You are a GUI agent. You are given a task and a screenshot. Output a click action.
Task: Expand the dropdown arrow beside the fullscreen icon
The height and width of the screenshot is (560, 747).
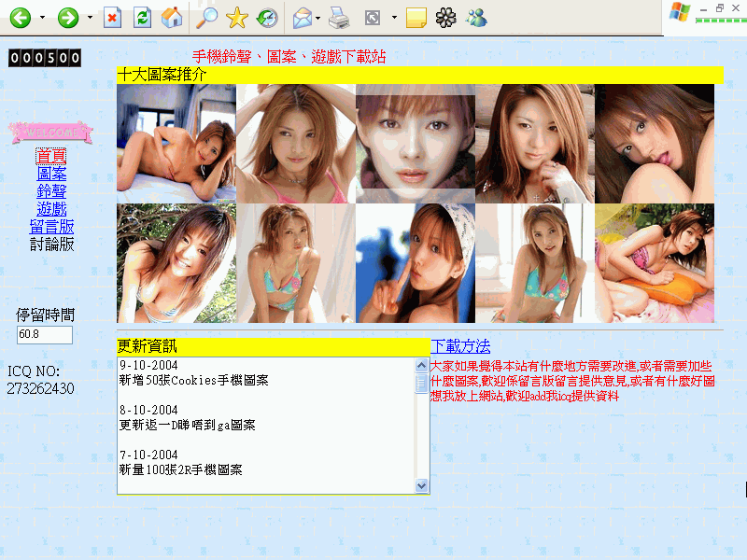[x=394, y=18]
